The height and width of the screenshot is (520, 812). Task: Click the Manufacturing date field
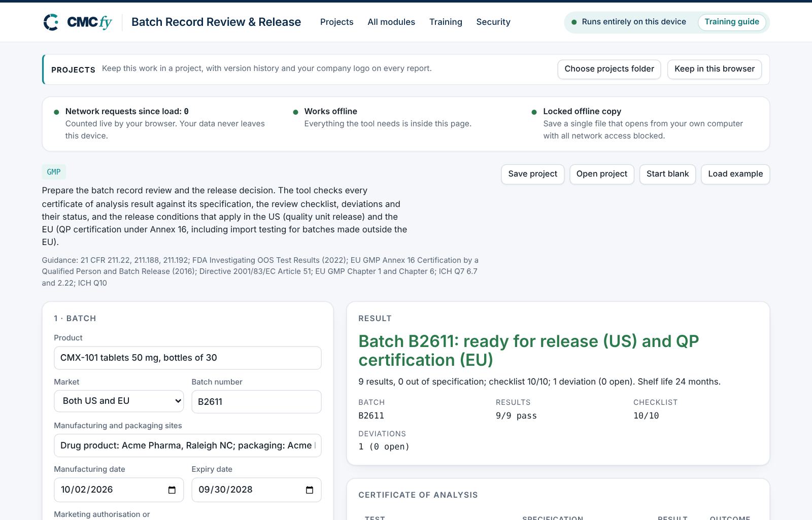tap(119, 490)
